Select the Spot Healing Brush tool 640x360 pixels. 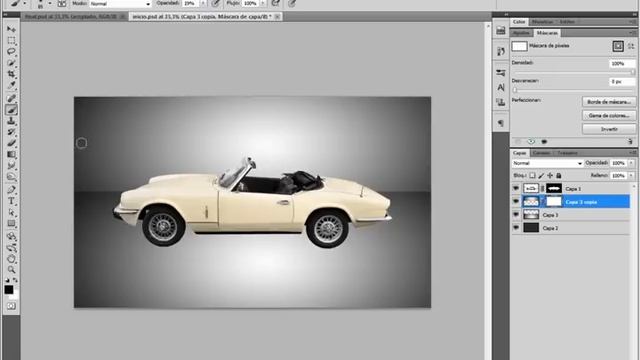point(11,98)
